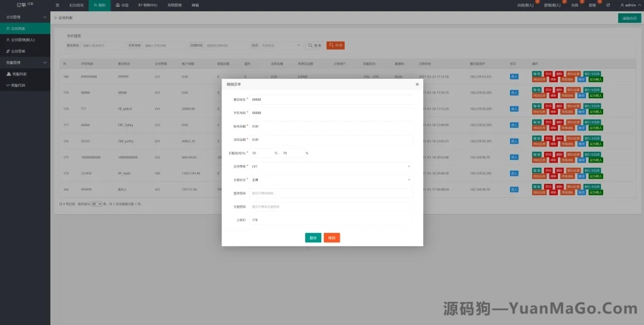Open the admin user dropdown

pyautogui.click(x=630, y=5)
